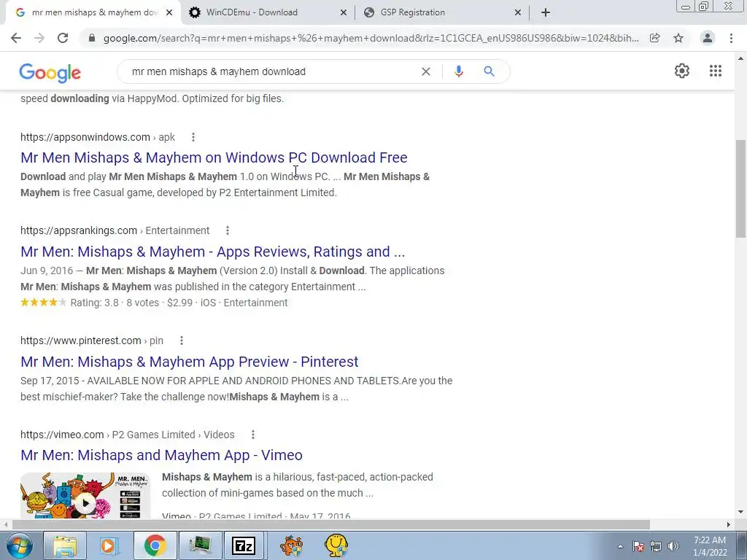
Task: Close the GSP Registration tab
Action: [518, 12]
